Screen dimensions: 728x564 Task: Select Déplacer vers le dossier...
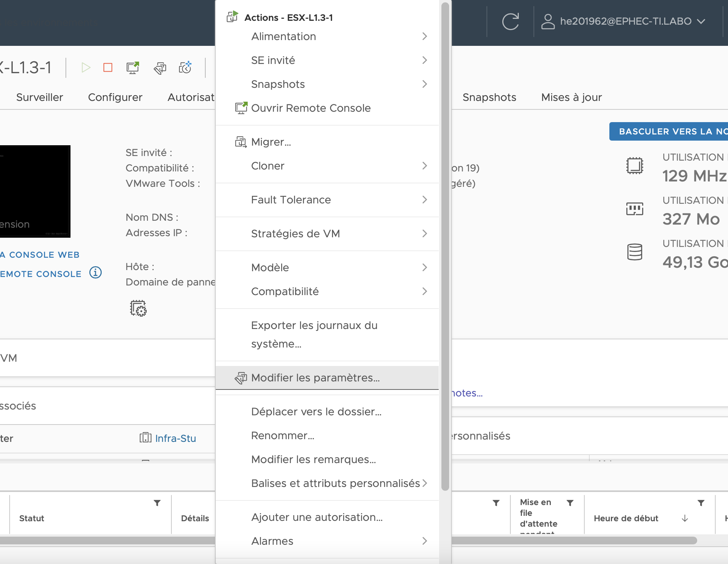click(327, 411)
